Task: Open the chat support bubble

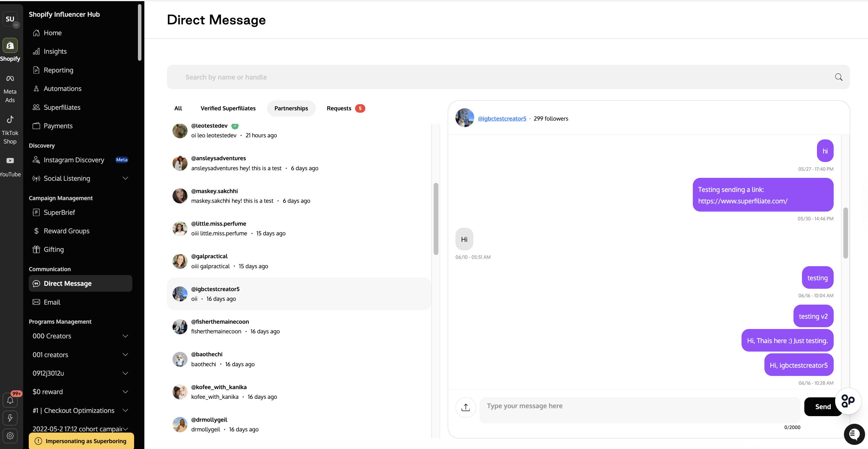Action: coord(854,435)
